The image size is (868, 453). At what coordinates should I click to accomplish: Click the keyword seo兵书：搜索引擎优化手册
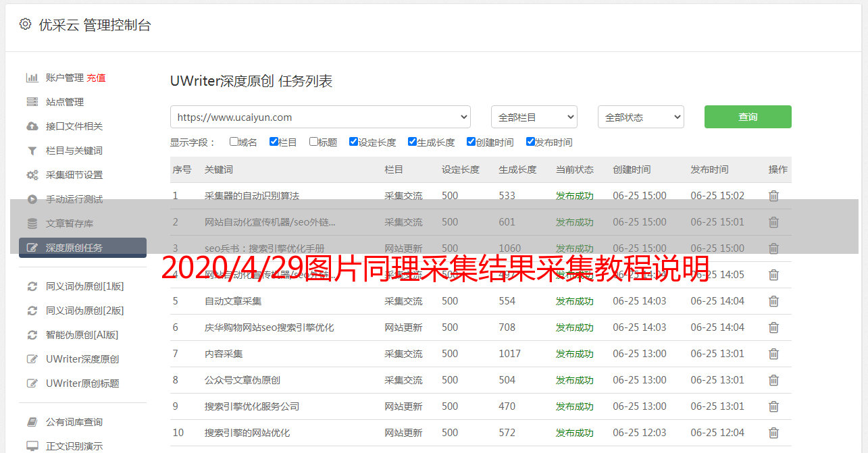coord(265,248)
